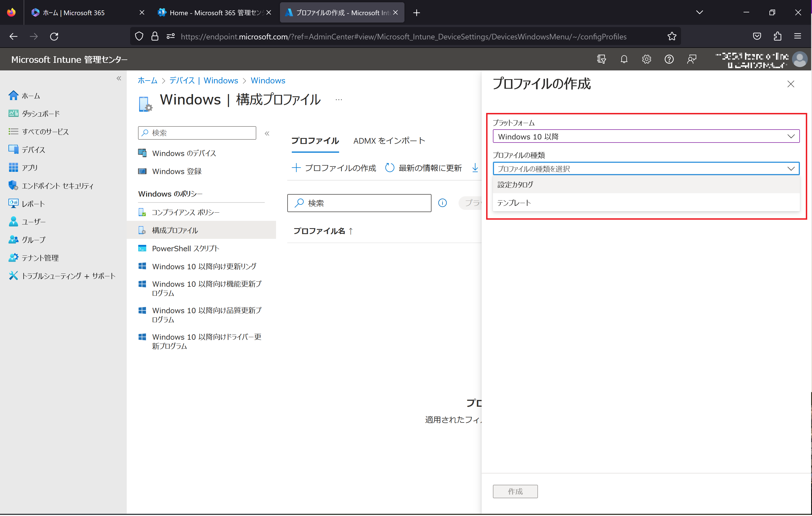Open the browser extensions icon
The image size is (812, 516).
(x=777, y=36)
